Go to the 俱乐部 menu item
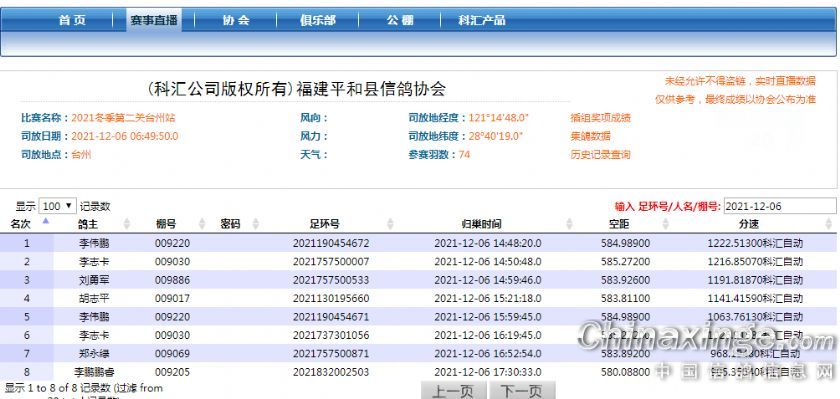840x399 pixels. tap(318, 20)
